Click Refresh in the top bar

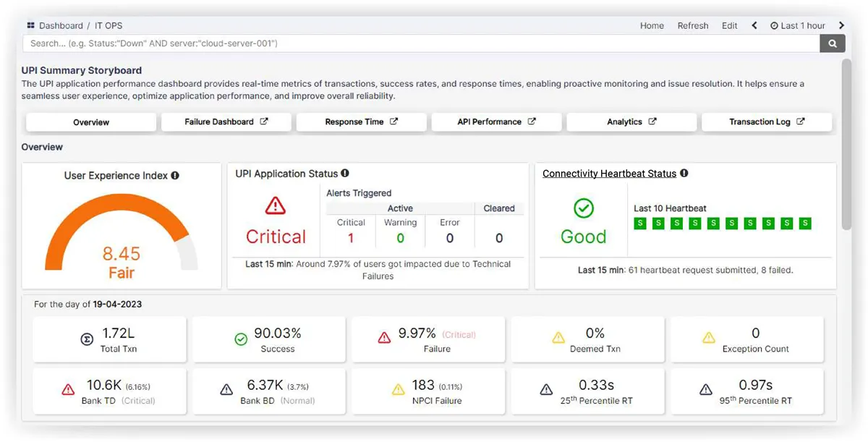tap(693, 25)
